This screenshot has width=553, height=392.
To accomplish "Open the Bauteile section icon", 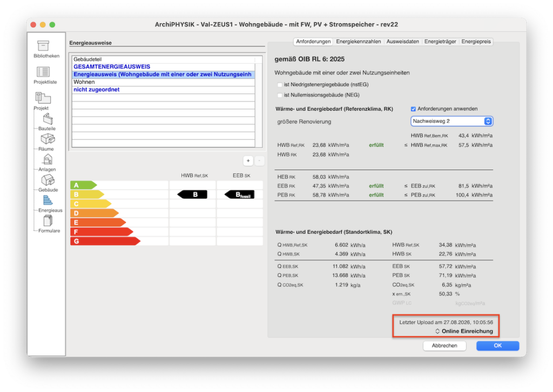I will (48, 119).
